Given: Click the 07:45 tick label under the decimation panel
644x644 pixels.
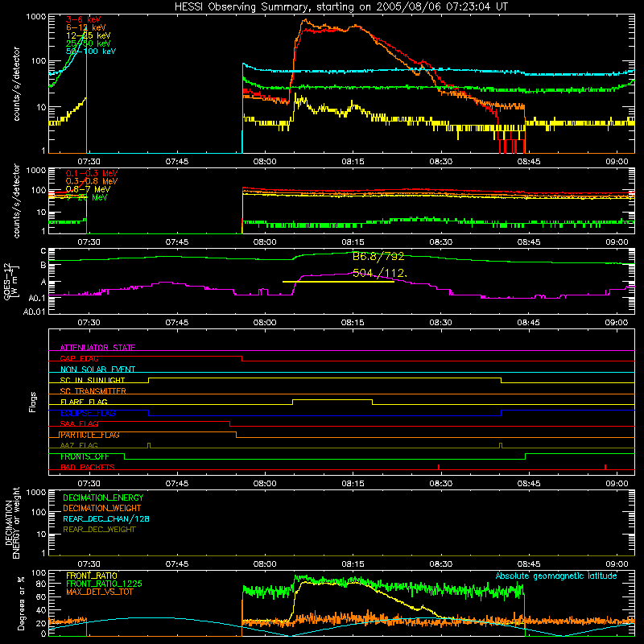Looking at the screenshot, I should (177, 564).
